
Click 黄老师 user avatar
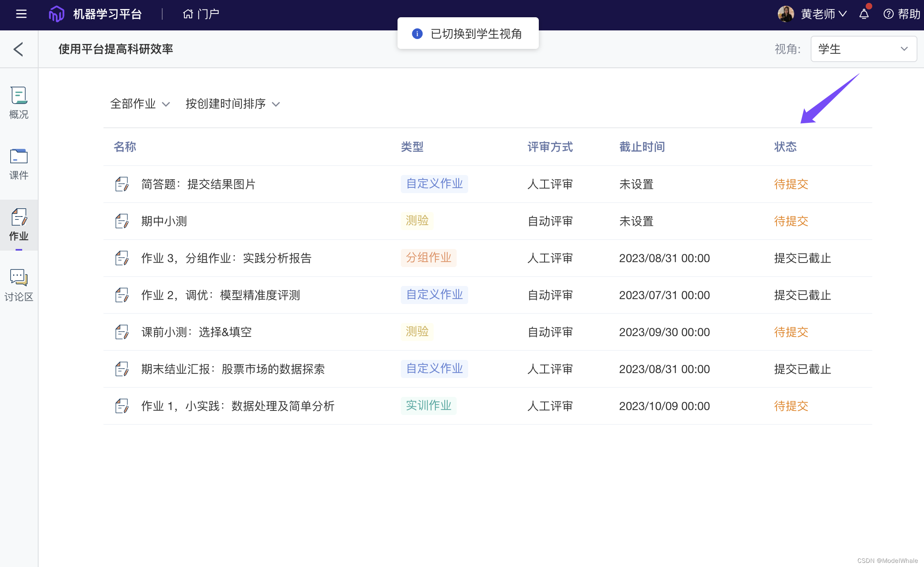[786, 14]
